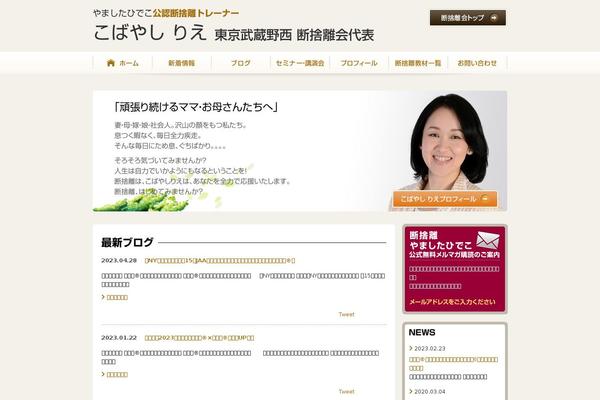This screenshot has height=400, width=600.
Task: Click the read-more link under 2023.04.28 post
Action: [x=115, y=297]
